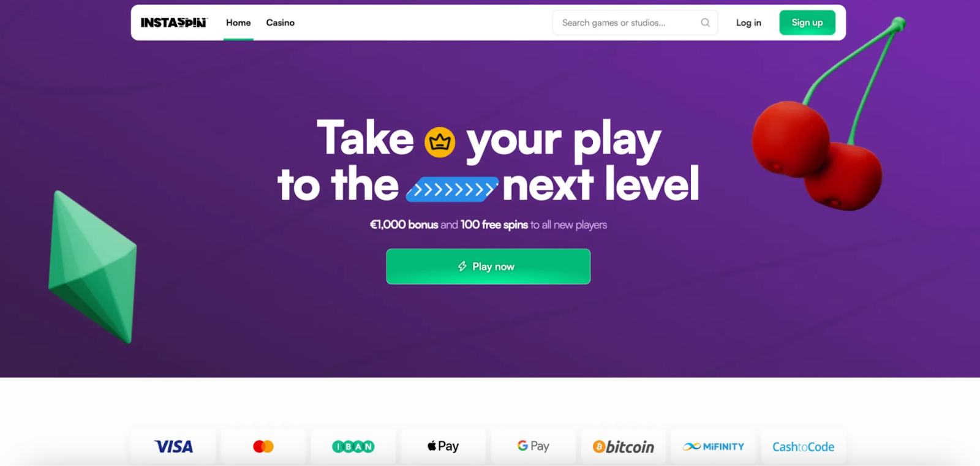The image size is (980, 466).
Task: Choose the IBAN payment logo
Action: [353, 446]
